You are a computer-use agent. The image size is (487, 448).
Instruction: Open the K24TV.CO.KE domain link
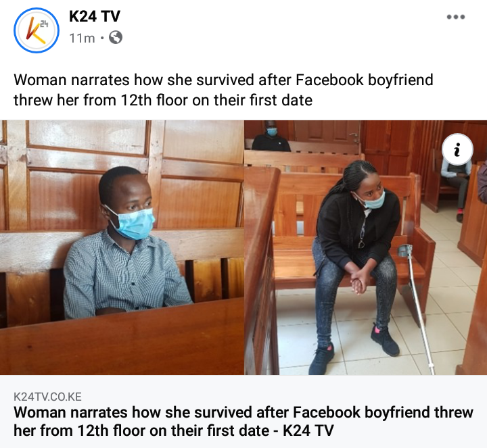(x=47, y=397)
